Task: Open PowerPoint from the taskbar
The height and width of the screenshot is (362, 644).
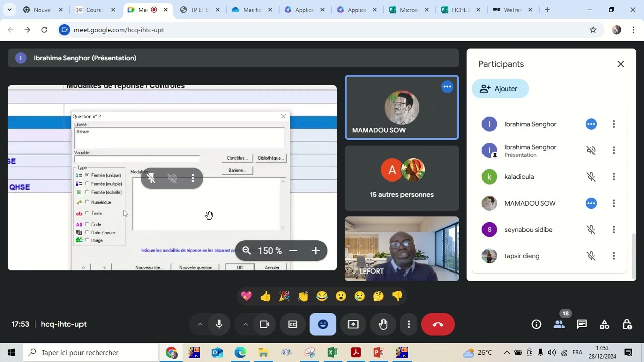Action: [379, 353]
